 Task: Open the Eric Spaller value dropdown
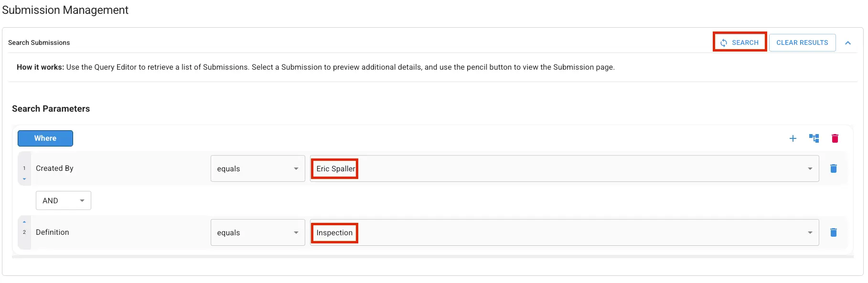tap(809, 168)
